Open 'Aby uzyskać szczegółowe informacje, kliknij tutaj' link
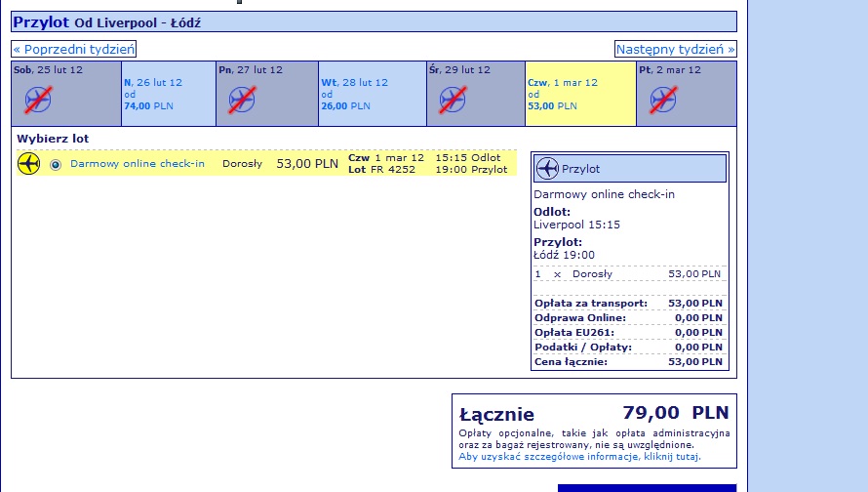868x492 pixels. click(579, 457)
